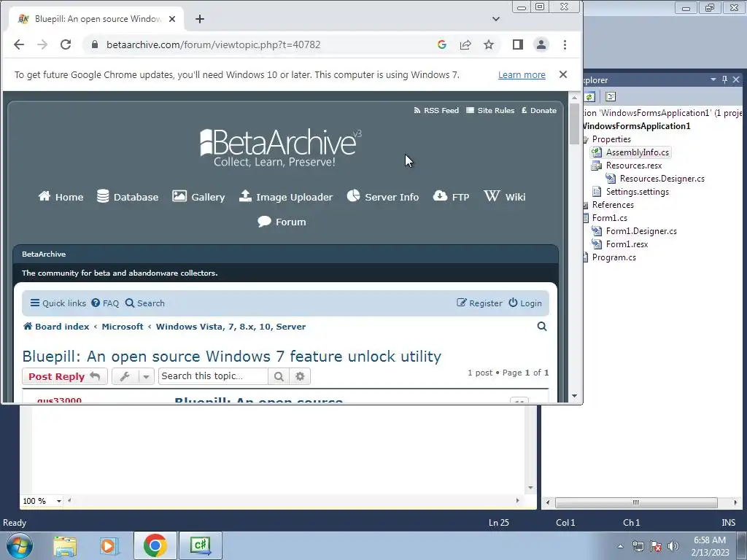Viewport: 747px width, 560px height.
Task: Open Server Info nav item
Action: tap(382, 197)
